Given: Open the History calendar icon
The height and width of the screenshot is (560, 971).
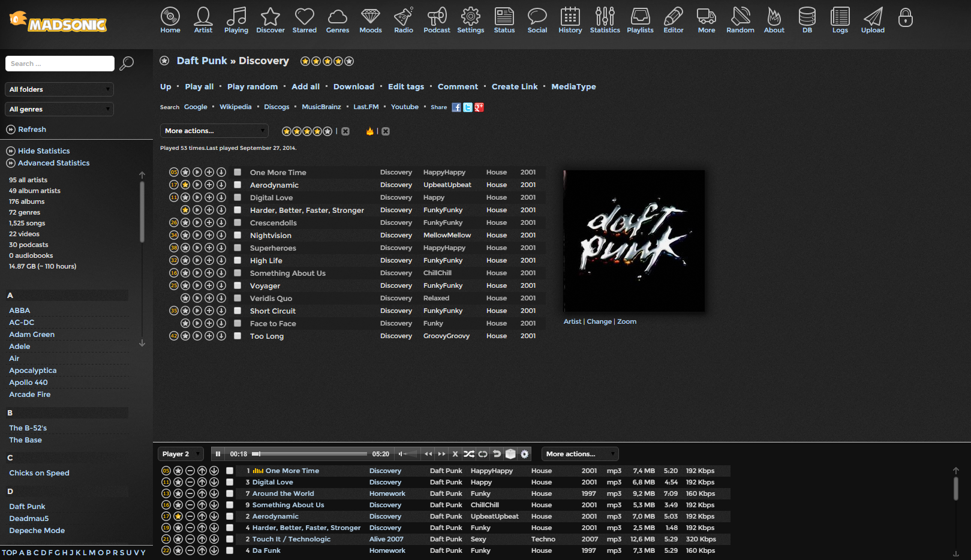Looking at the screenshot, I should [570, 16].
